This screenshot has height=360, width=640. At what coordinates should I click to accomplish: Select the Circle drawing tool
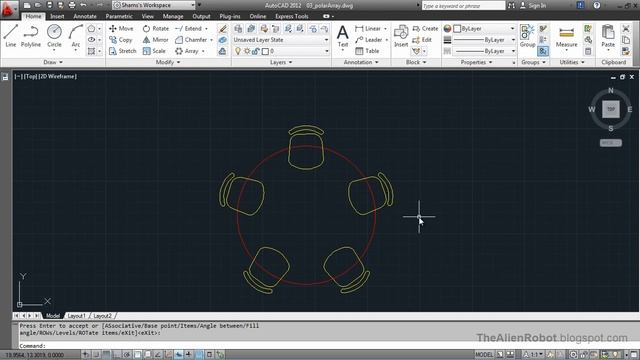54,36
